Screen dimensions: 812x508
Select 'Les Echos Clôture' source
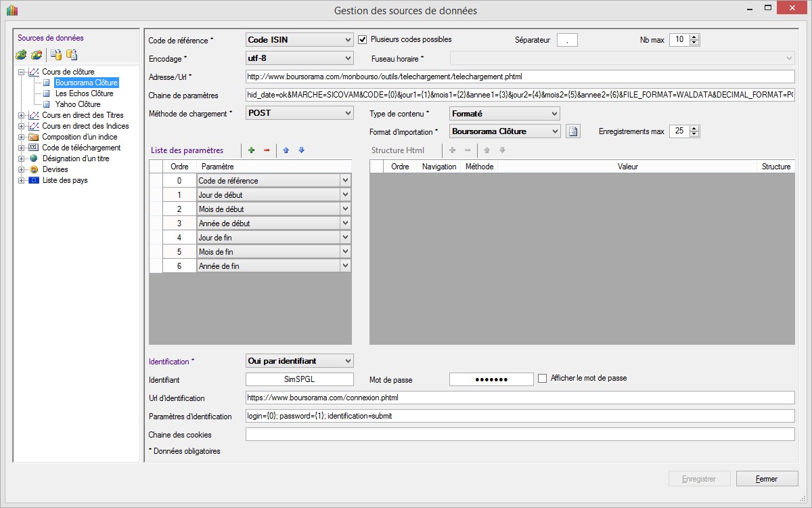click(x=84, y=93)
